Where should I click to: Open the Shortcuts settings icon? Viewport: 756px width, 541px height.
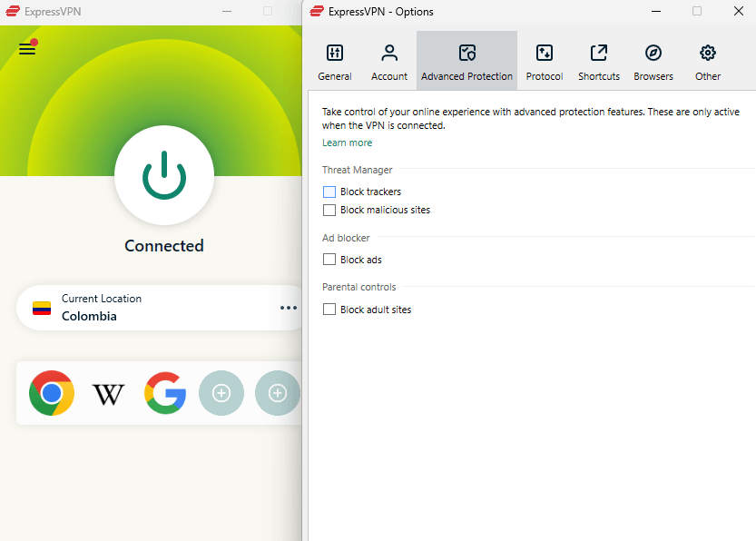point(598,53)
